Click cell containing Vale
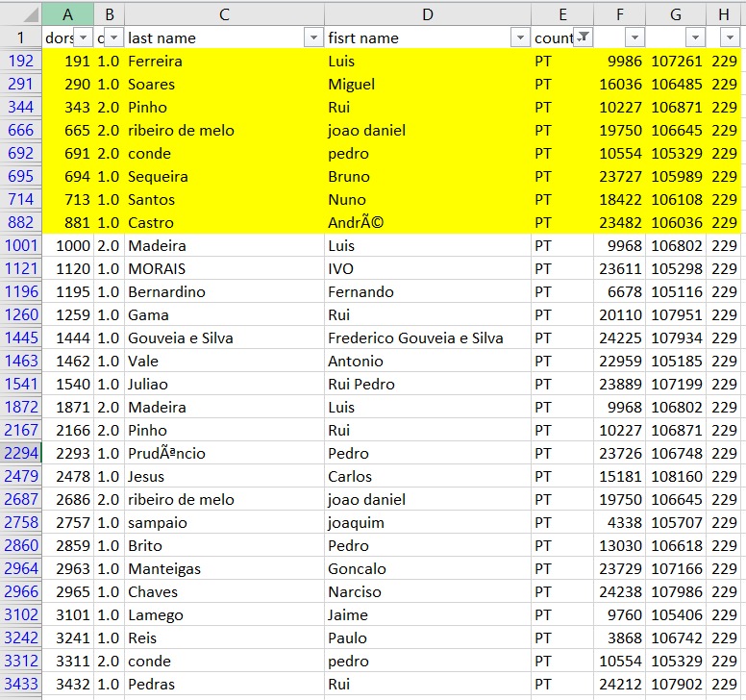Screen dimensions: 746x700 pos(225,362)
